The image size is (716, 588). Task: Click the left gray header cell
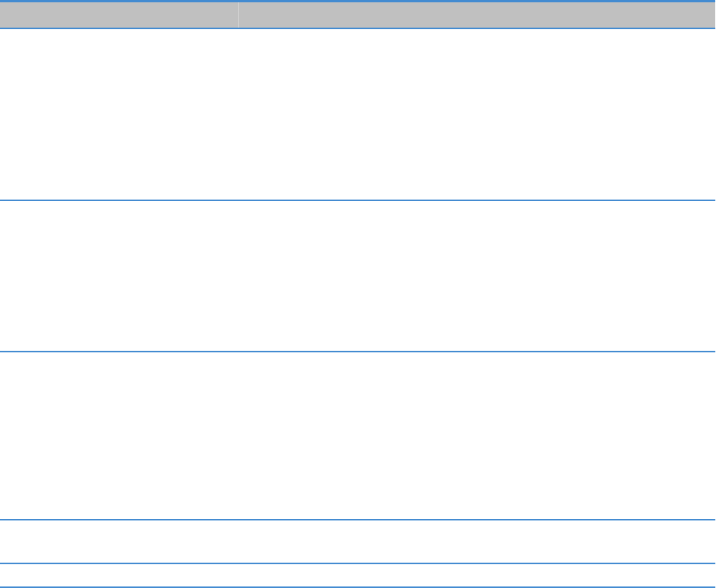point(119,15)
